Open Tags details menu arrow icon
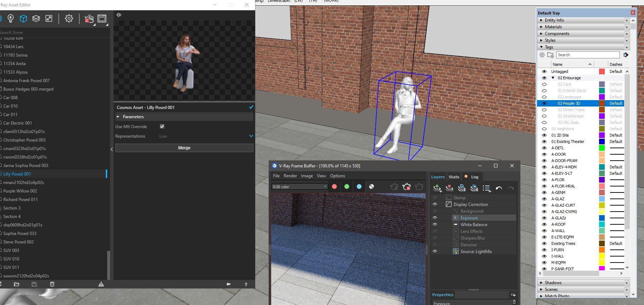This screenshot has width=644, height=305. (x=626, y=55)
